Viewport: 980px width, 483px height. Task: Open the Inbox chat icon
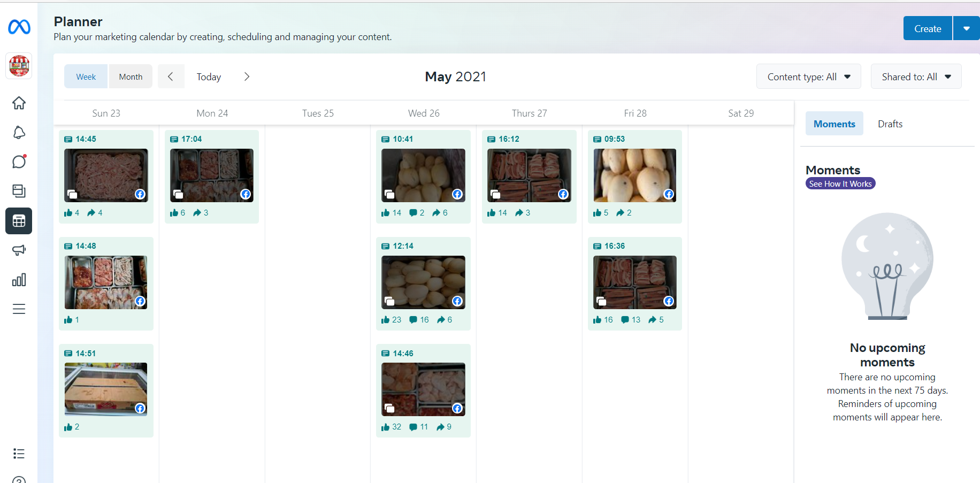19,162
